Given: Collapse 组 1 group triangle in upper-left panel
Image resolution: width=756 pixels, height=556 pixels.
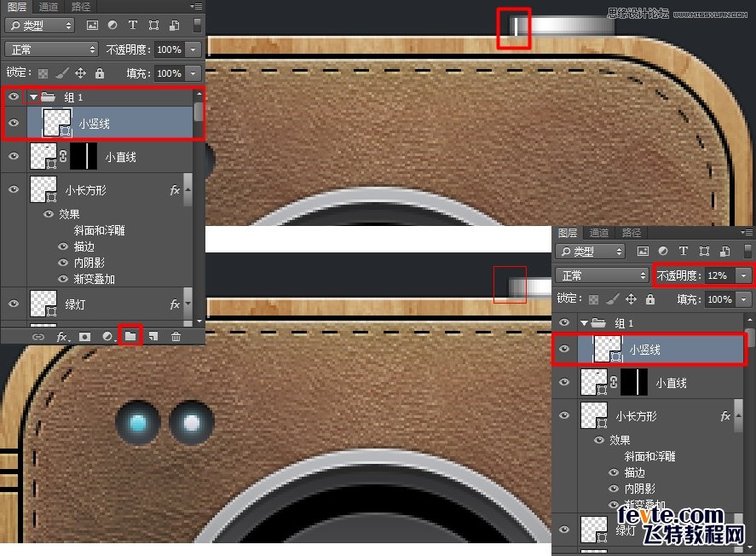Looking at the screenshot, I should [33, 97].
